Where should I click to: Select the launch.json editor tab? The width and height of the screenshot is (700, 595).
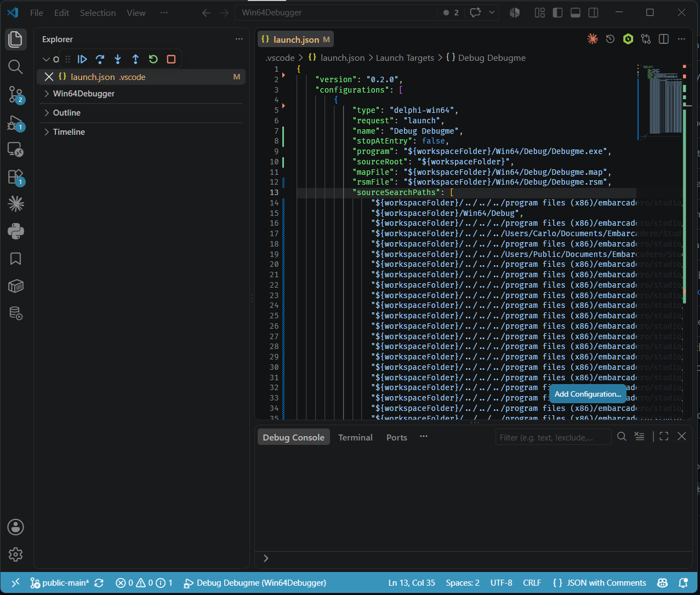pyautogui.click(x=295, y=39)
